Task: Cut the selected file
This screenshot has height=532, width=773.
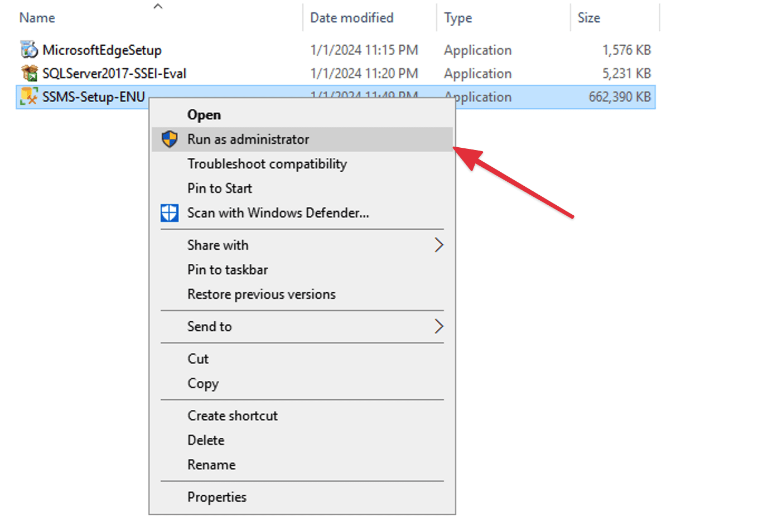Action: (x=198, y=359)
